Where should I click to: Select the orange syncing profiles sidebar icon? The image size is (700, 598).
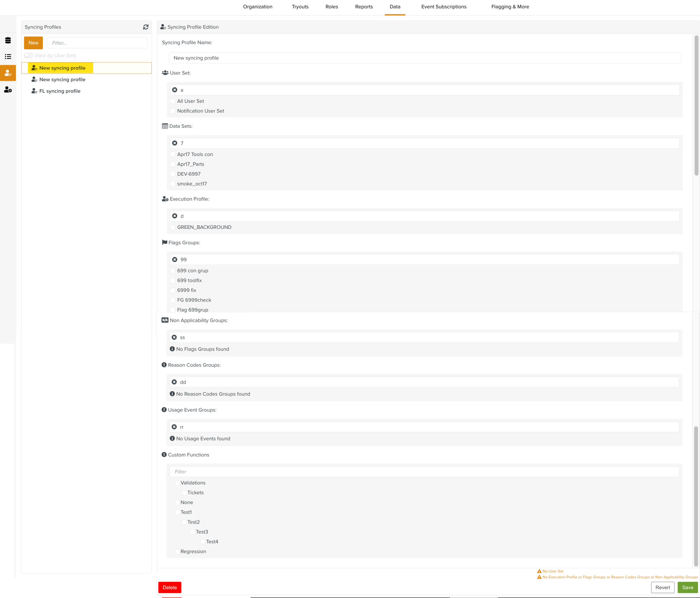tap(8, 73)
